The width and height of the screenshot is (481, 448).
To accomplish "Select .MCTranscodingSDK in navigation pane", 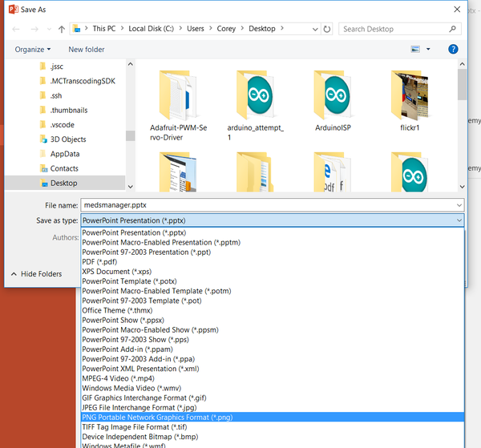I will [x=77, y=81].
